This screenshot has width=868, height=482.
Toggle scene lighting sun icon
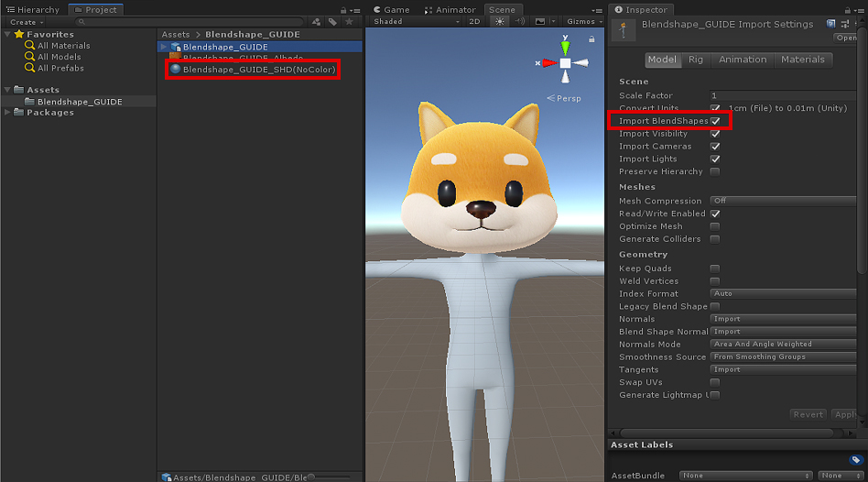pyautogui.click(x=500, y=22)
